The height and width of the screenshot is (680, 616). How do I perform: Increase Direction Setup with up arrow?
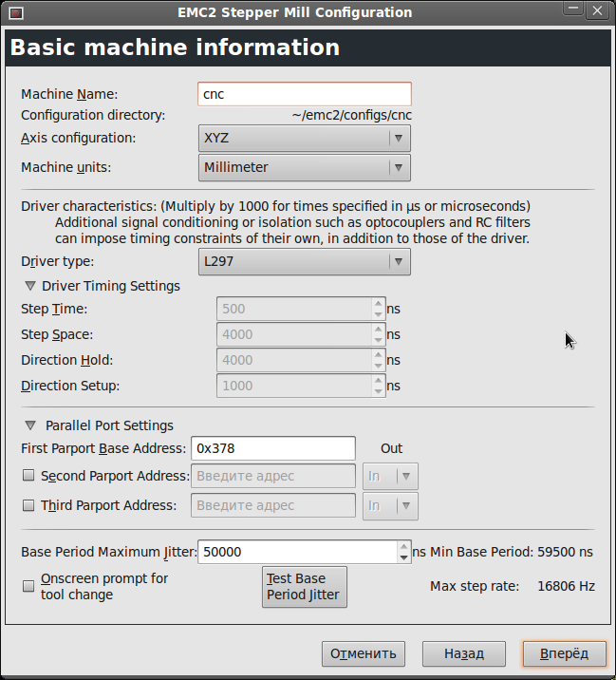point(379,380)
